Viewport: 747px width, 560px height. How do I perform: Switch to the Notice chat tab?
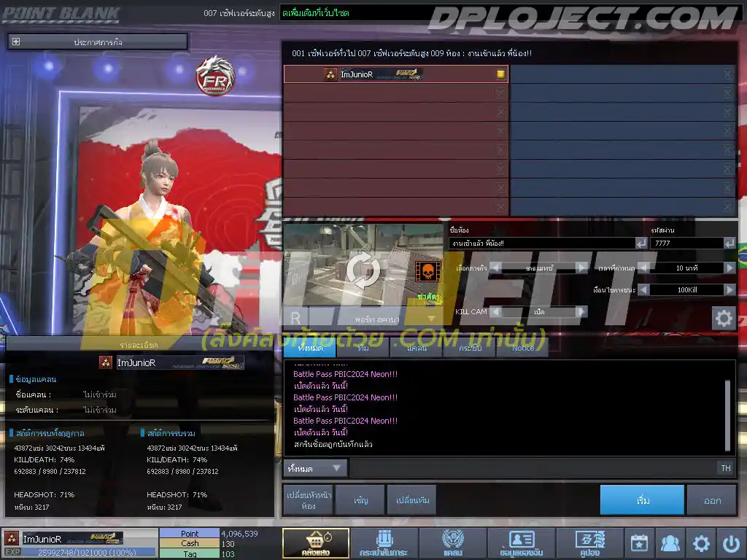click(x=522, y=348)
